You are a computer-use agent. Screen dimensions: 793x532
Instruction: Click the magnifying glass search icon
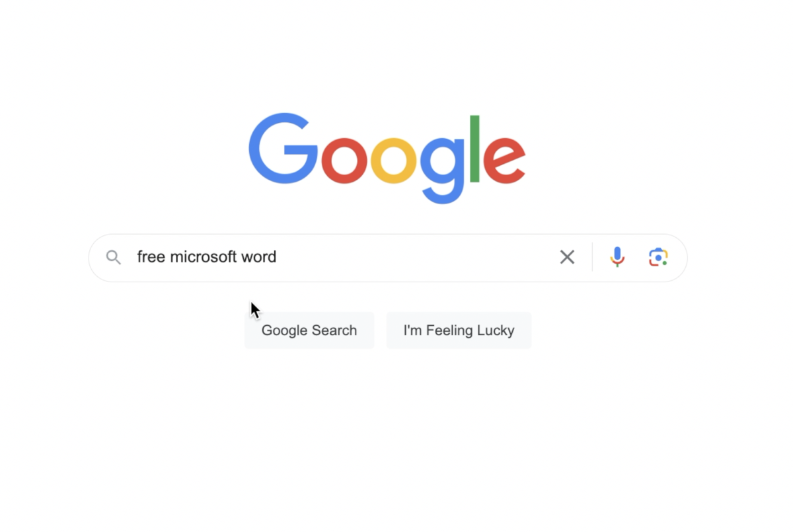pos(114,258)
